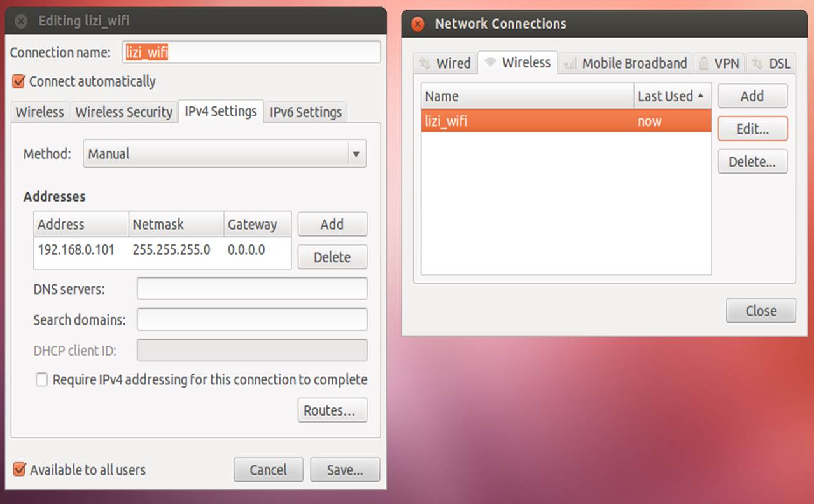Switch to the Wireless Security tab
814x504 pixels.
tap(123, 113)
